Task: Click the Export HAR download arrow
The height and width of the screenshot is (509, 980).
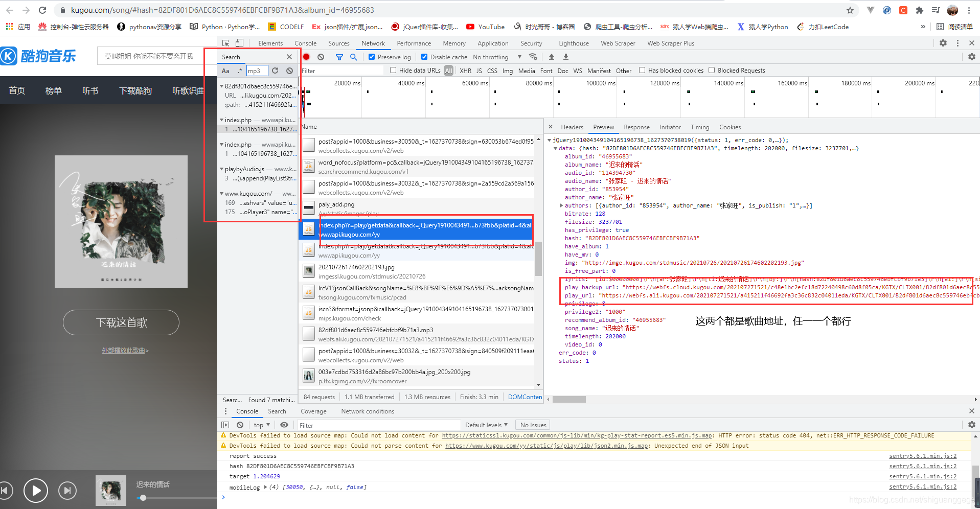Action: click(566, 57)
